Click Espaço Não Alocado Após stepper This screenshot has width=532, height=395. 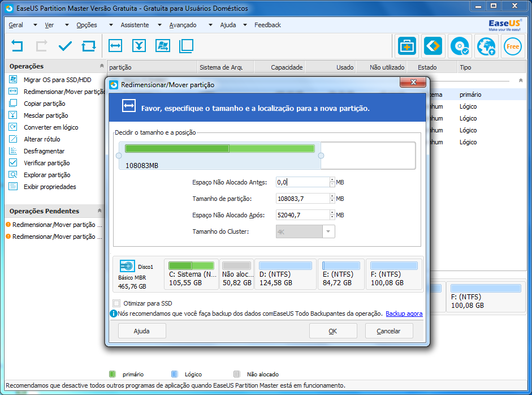[332, 214]
